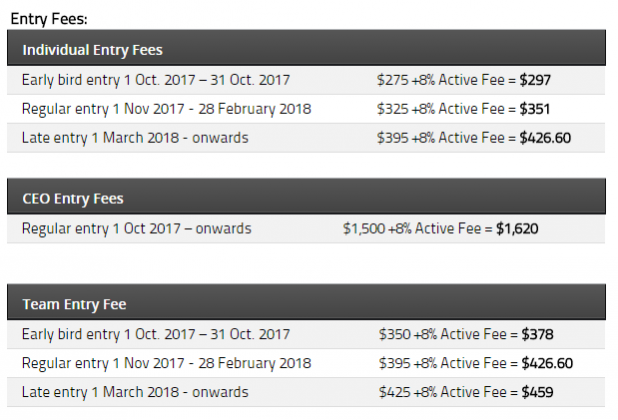The image size is (618, 420).
Task: Select CEO regular entry Oct 2017 row
Action: pos(306,229)
